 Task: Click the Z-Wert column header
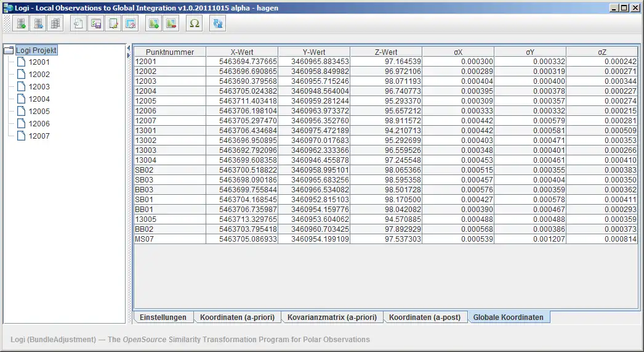point(386,52)
